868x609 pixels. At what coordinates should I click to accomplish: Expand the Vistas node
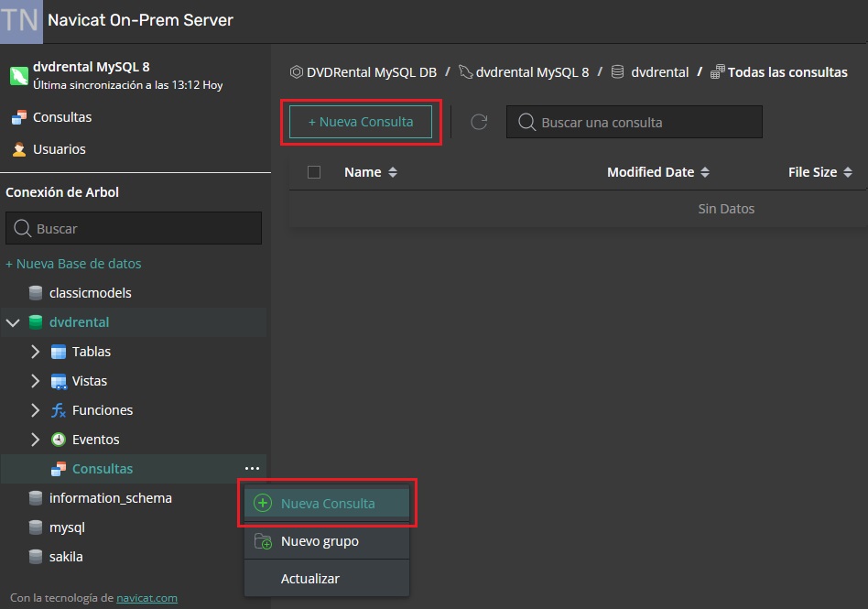tap(36, 381)
